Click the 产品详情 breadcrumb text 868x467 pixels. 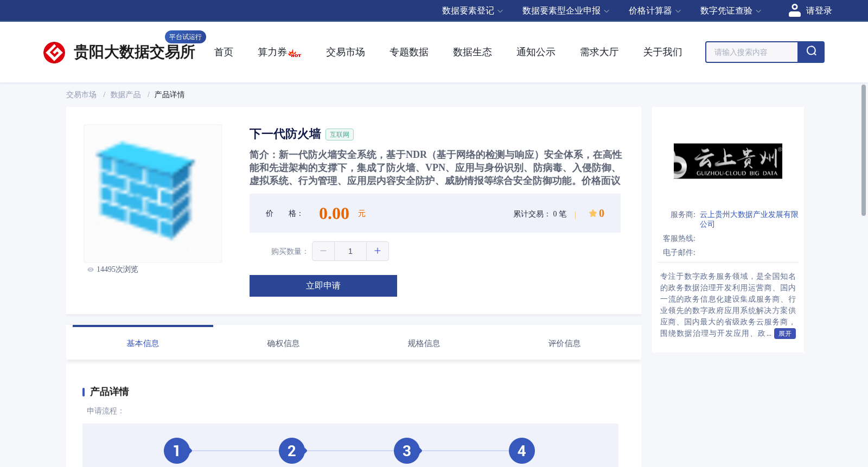(x=169, y=95)
